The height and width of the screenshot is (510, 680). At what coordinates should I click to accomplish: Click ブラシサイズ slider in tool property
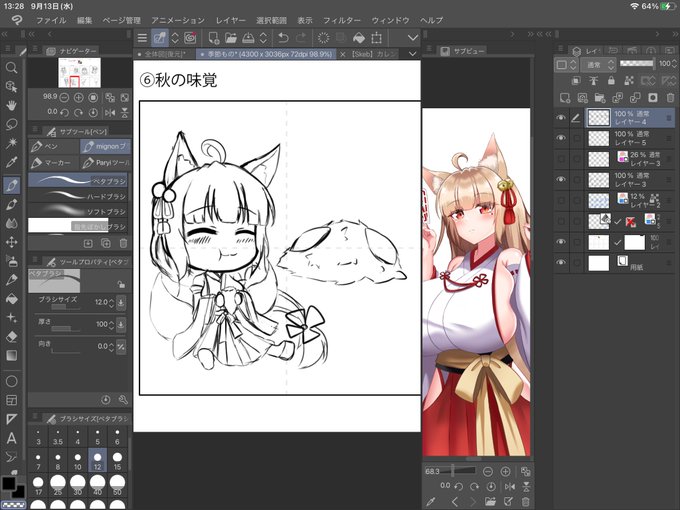coord(65,307)
